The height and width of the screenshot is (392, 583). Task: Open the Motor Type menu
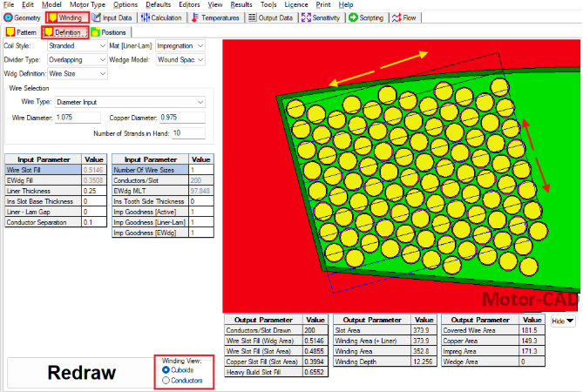tap(86, 4)
